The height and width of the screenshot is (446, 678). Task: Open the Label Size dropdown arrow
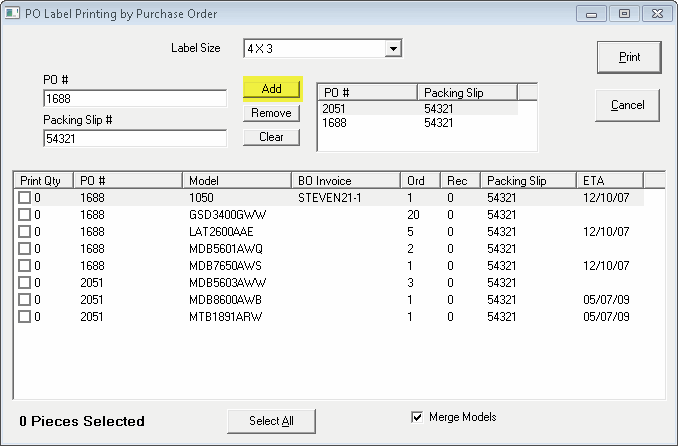[393, 48]
